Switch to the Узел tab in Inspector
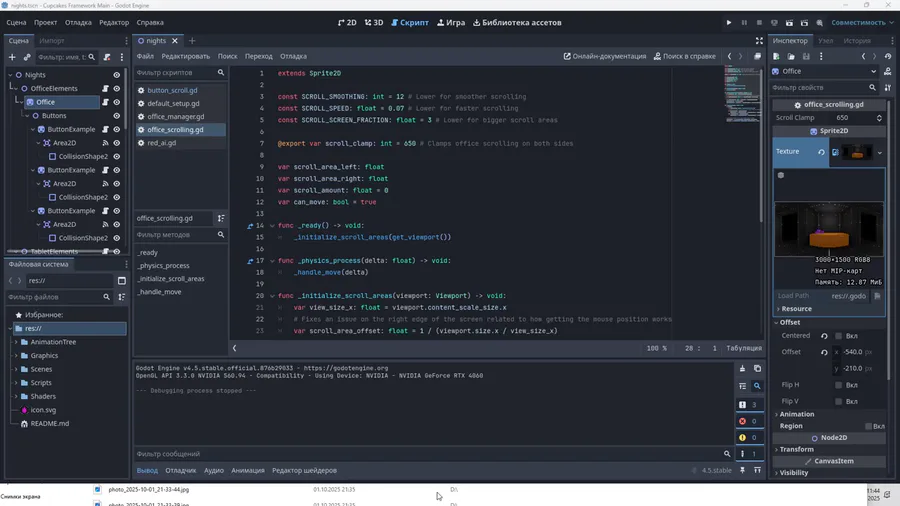The height and width of the screenshot is (506, 900). [825, 41]
